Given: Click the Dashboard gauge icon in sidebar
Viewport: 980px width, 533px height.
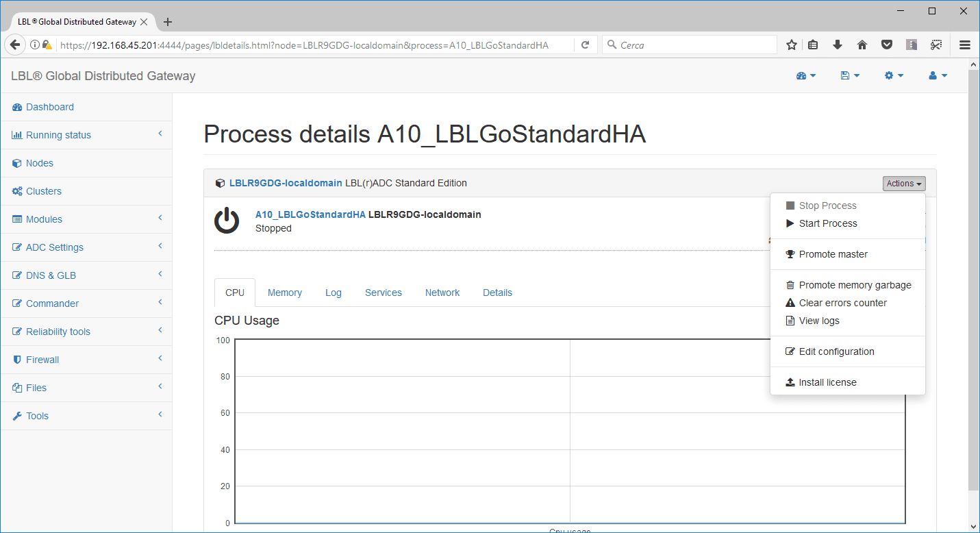Looking at the screenshot, I should (17, 108).
